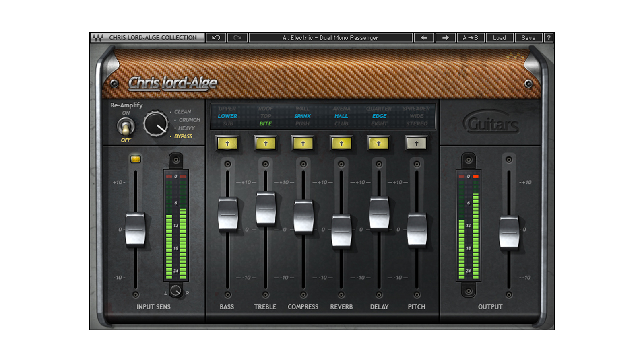Viewport: 644px width, 362px height.
Task: Click the arrow button above the Bass fader
Action: click(x=227, y=143)
